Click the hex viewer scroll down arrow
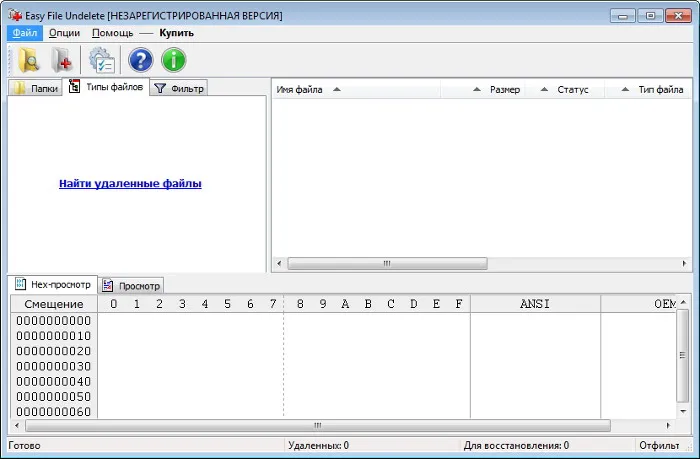 click(683, 411)
